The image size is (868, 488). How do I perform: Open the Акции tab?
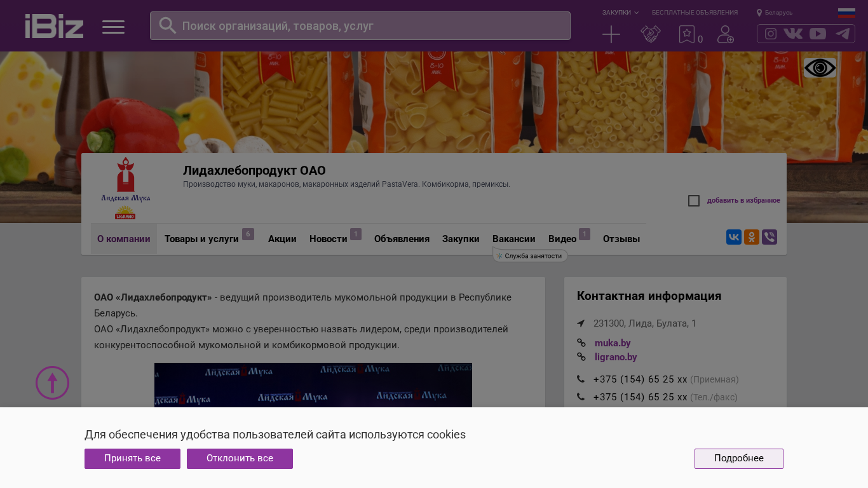pos(282,239)
